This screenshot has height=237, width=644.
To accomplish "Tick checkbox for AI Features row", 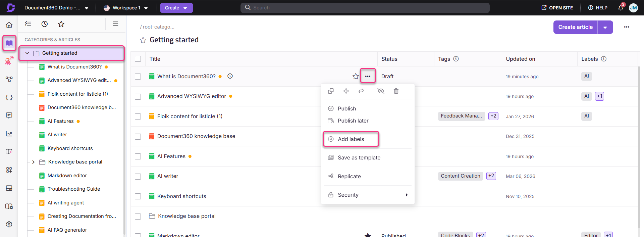I will point(138,156).
